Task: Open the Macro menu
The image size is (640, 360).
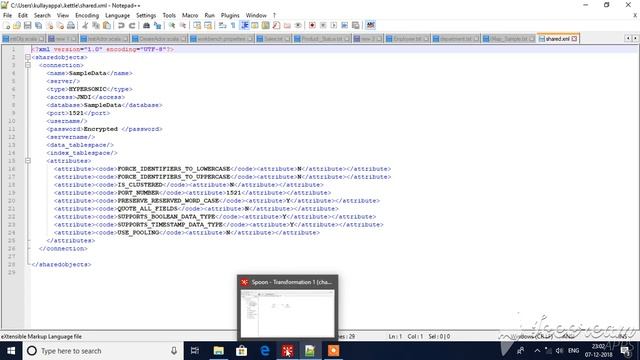Action: click(x=190, y=15)
